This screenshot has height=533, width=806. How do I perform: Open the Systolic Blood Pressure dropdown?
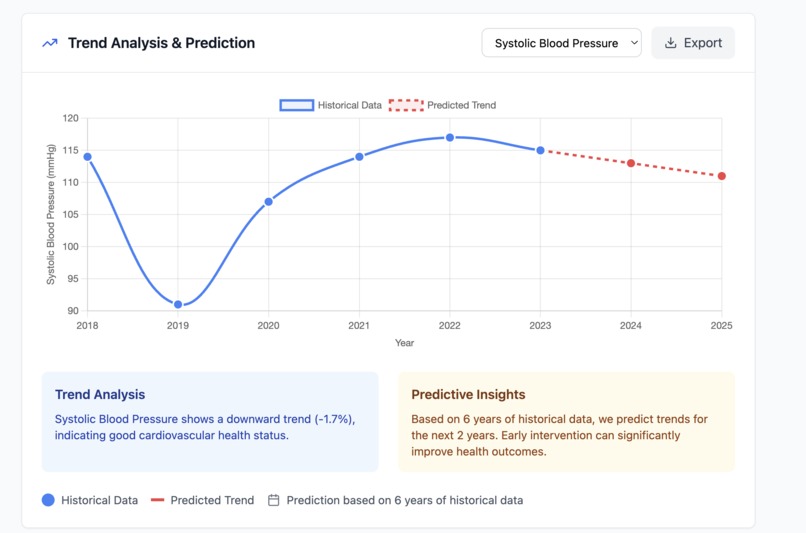561,43
